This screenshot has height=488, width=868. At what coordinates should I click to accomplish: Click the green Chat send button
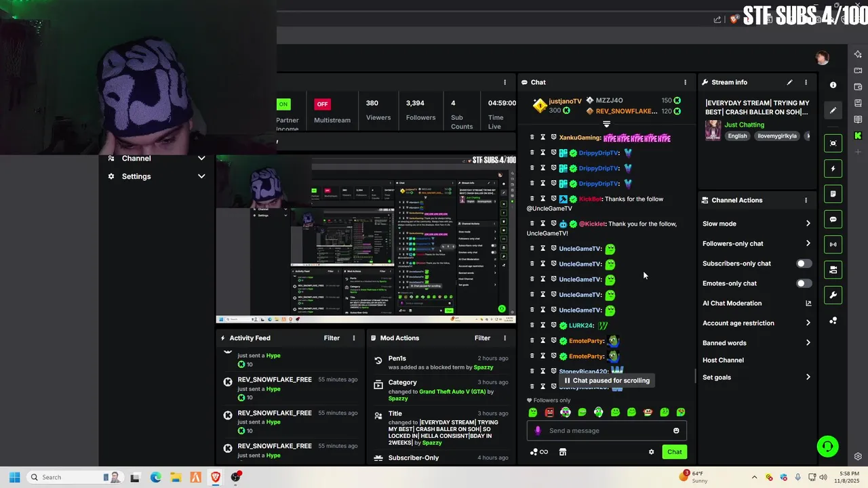click(x=675, y=452)
